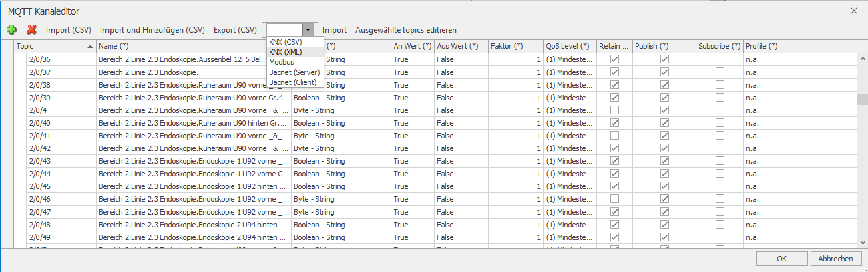Viewport: 868px width, 272px height.
Task: Select topic cell 2/0/39
Action: tap(61, 98)
